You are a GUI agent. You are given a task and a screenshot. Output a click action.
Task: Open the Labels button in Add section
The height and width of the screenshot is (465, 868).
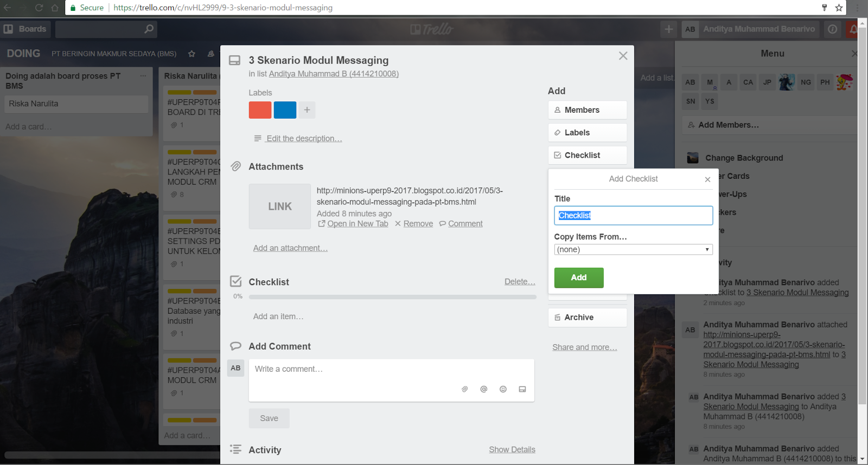[x=588, y=133]
